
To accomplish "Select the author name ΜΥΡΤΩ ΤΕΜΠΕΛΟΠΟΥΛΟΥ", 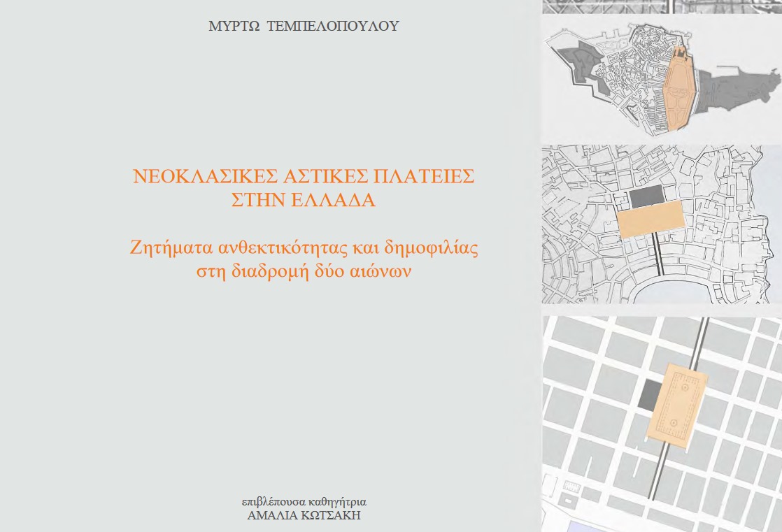I will coord(304,27).
